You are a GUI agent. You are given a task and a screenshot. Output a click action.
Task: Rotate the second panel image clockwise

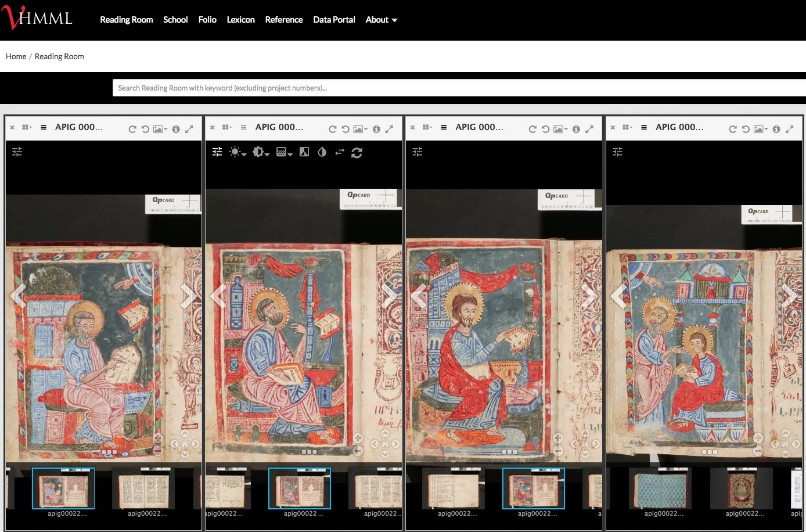(x=333, y=129)
